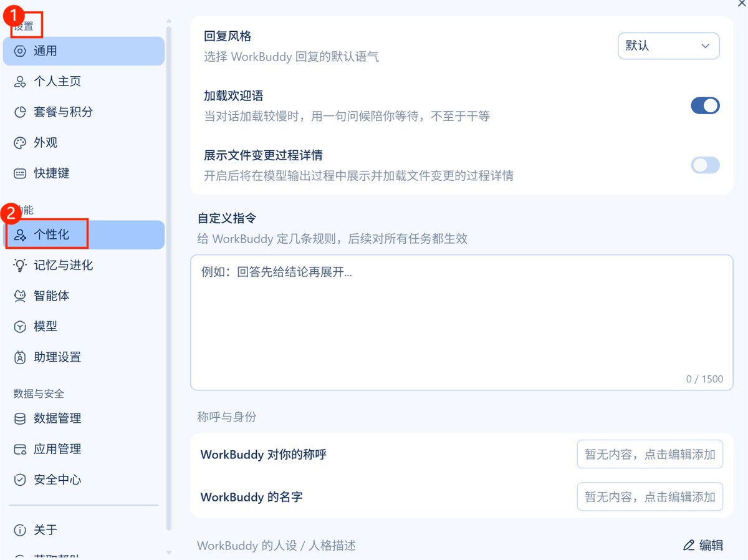Click the 个性化 person-sparkle icon
748x560 pixels.
20,235
